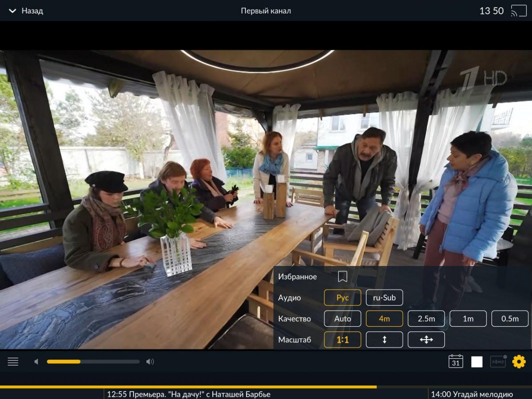Open the program calendar icon
Image resolution: width=532 pixels, height=399 pixels.
point(456,361)
